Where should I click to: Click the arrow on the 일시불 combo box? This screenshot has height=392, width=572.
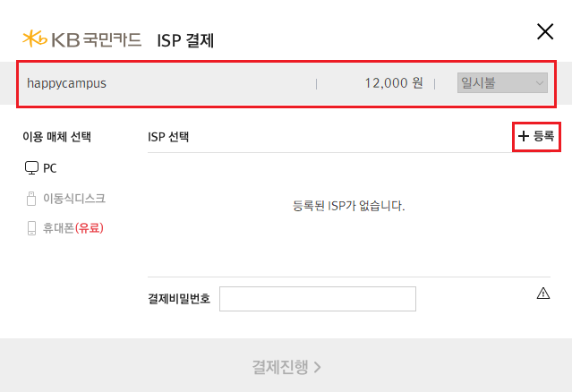tap(539, 83)
